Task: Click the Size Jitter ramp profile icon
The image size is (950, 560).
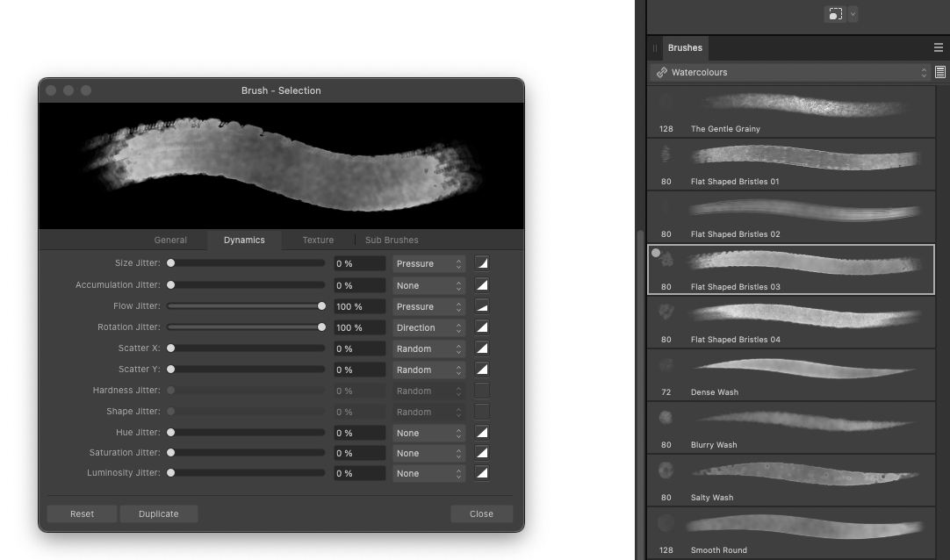Action: pyautogui.click(x=482, y=263)
